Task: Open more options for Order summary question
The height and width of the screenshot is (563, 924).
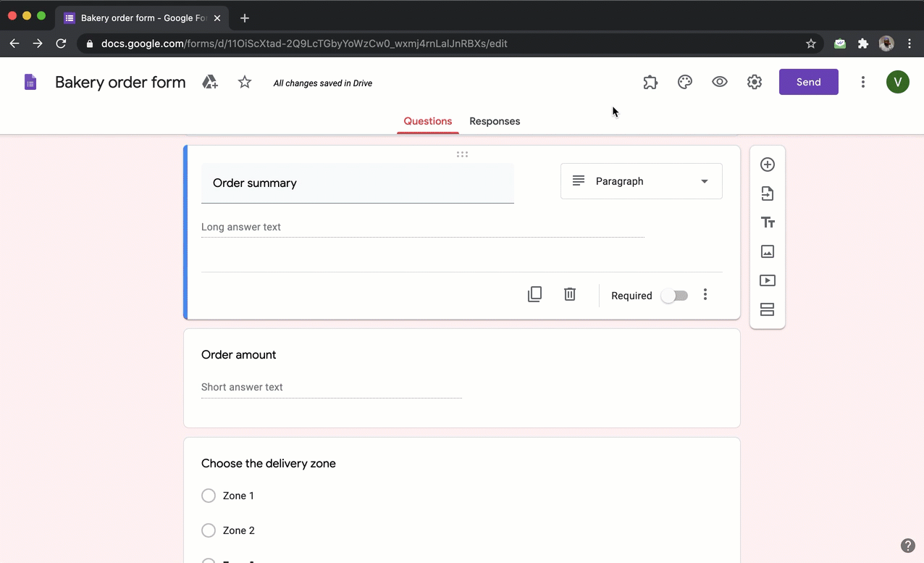Action: 705,295
